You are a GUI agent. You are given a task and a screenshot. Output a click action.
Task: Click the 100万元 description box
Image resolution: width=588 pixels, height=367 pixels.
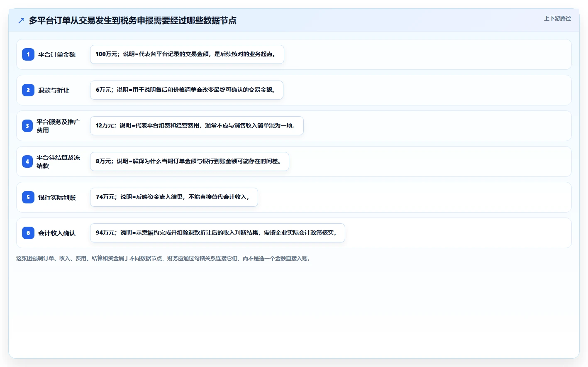coord(187,54)
